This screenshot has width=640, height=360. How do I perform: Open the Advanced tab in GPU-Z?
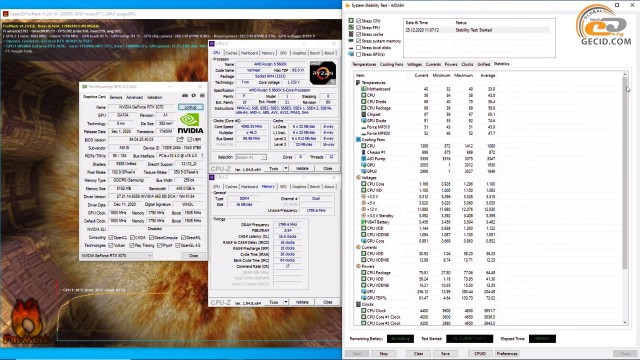click(x=134, y=98)
